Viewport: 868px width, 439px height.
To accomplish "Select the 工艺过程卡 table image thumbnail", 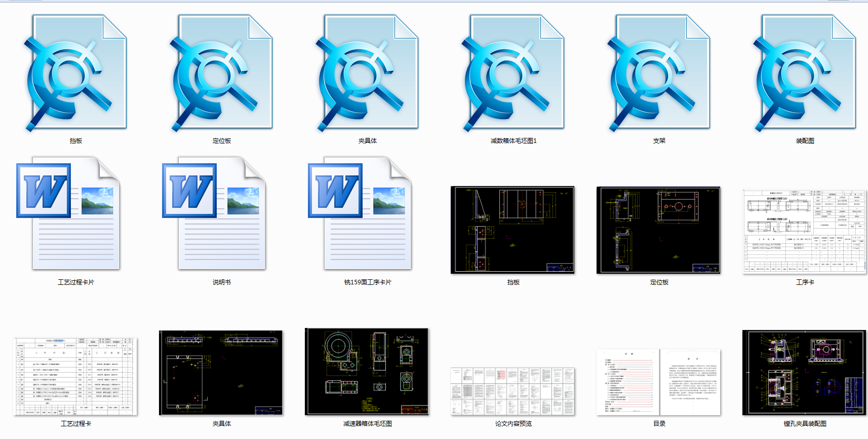I will [x=75, y=377].
